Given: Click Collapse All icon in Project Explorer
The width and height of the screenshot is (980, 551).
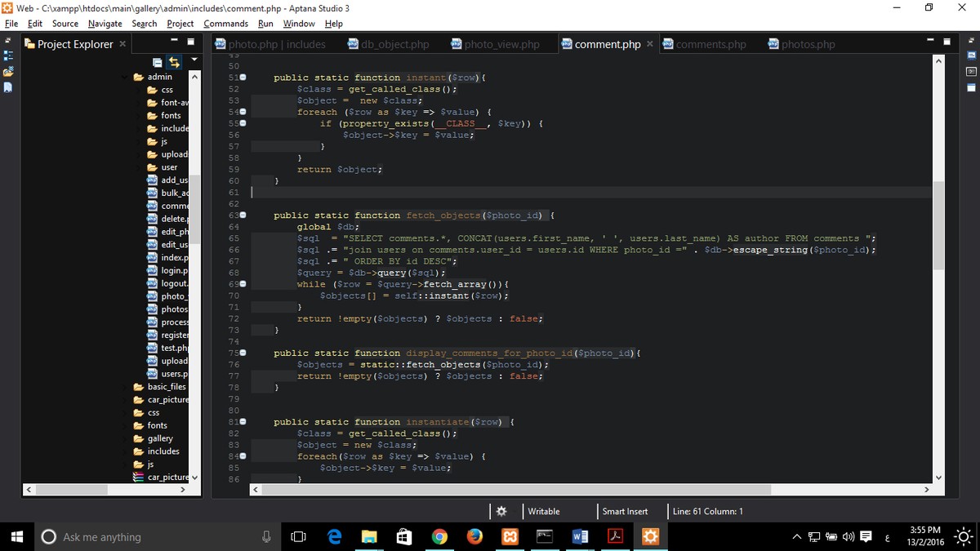Looking at the screenshot, I should coord(158,62).
